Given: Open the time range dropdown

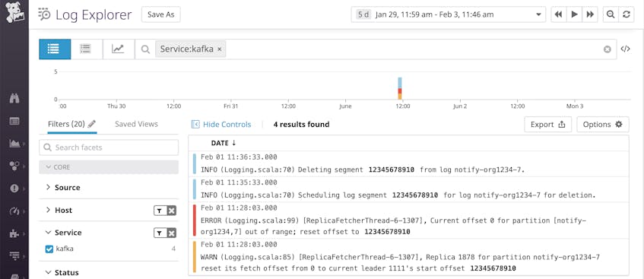Looking at the screenshot, I should 449,14.
